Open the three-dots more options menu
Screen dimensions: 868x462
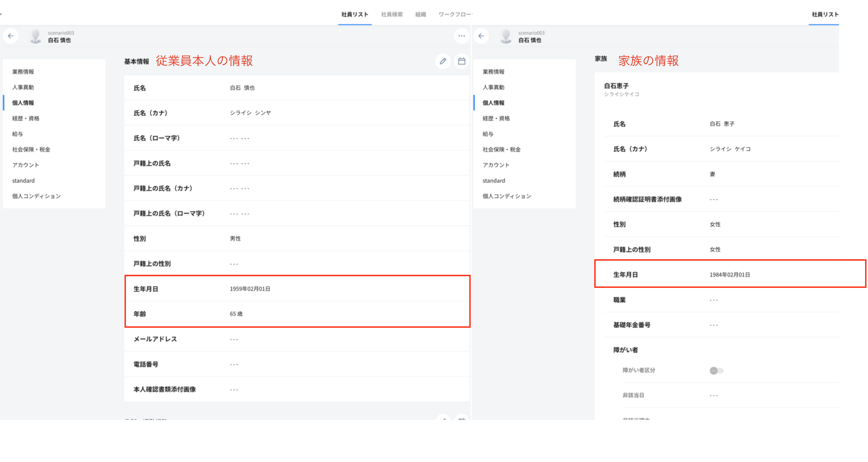[x=461, y=36]
